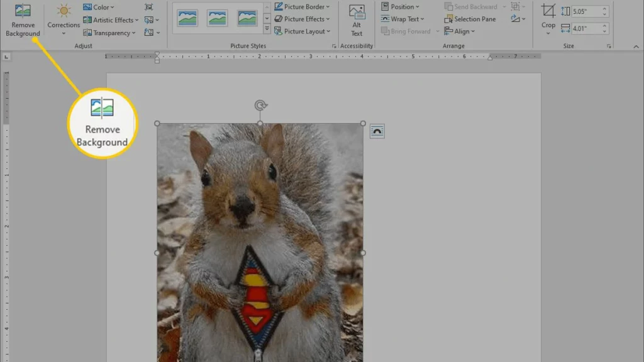Collapse the ribbon using the chevron arrow
Image resolution: width=644 pixels, height=362 pixels.
pyautogui.click(x=635, y=46)
